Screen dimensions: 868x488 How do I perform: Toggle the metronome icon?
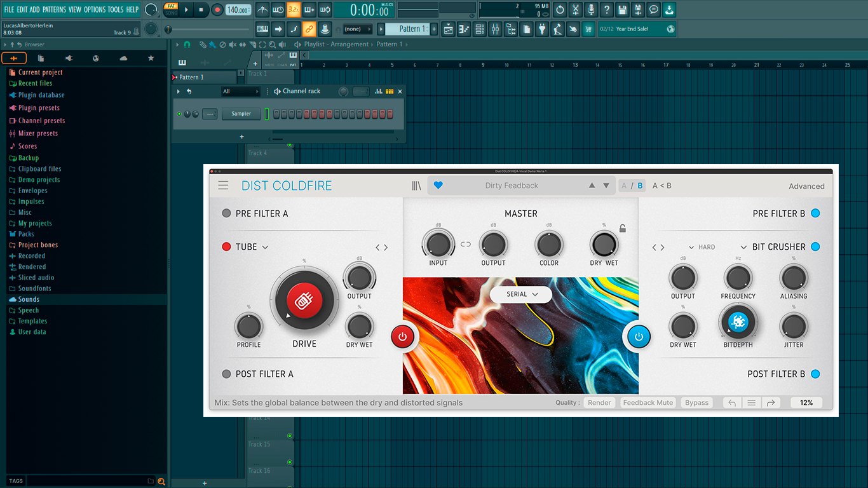click(262, 10)
